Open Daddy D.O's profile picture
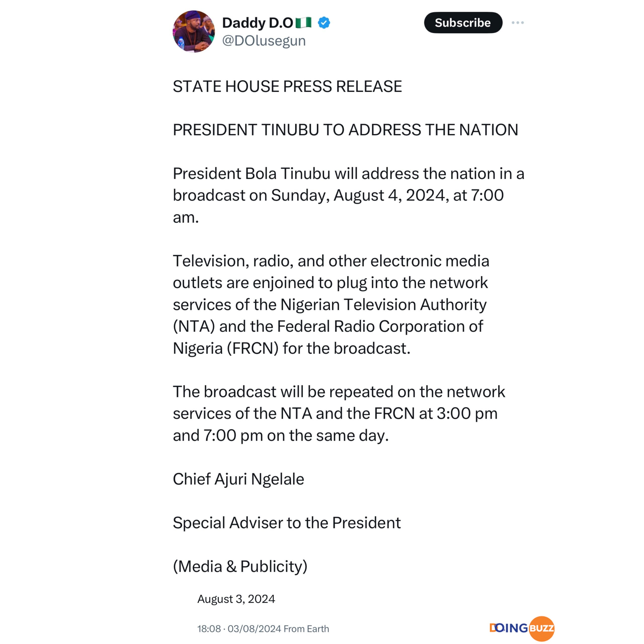 click(193, 31)
